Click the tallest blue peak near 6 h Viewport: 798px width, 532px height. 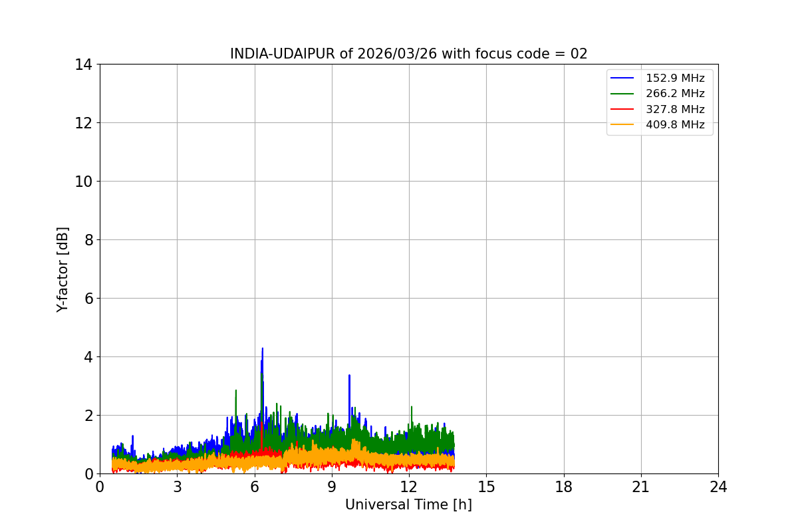click(x=262, y=350)
